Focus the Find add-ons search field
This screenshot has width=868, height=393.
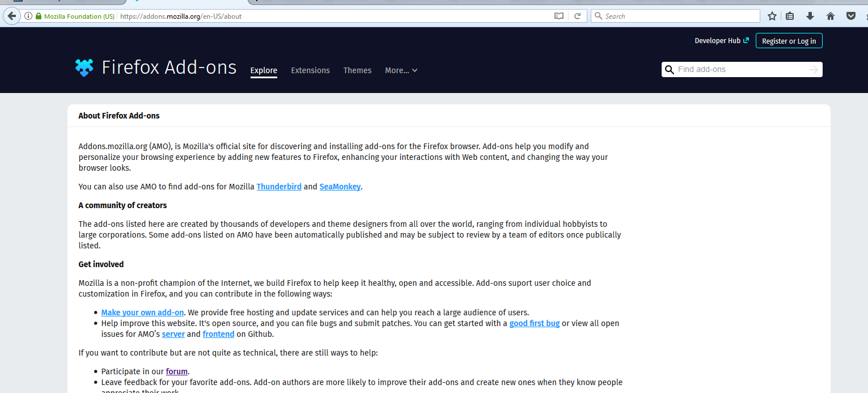click(x=742, y=70)
